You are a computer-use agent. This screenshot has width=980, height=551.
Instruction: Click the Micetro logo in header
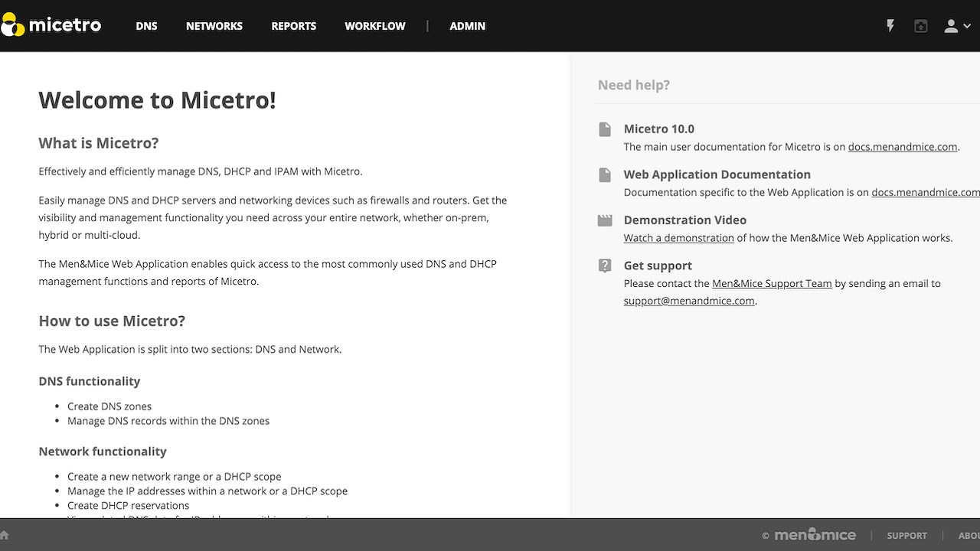pyautogui.click(x=51, y=25)
